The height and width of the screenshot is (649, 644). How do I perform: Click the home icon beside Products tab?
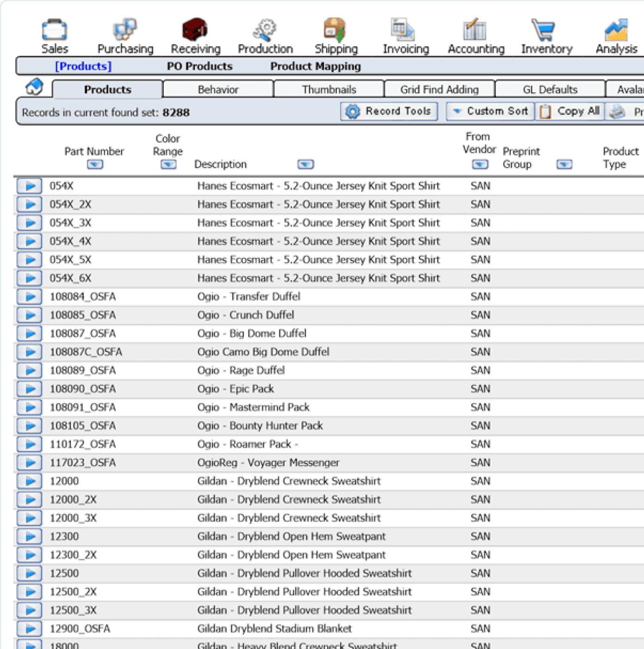tap(34, 87)
